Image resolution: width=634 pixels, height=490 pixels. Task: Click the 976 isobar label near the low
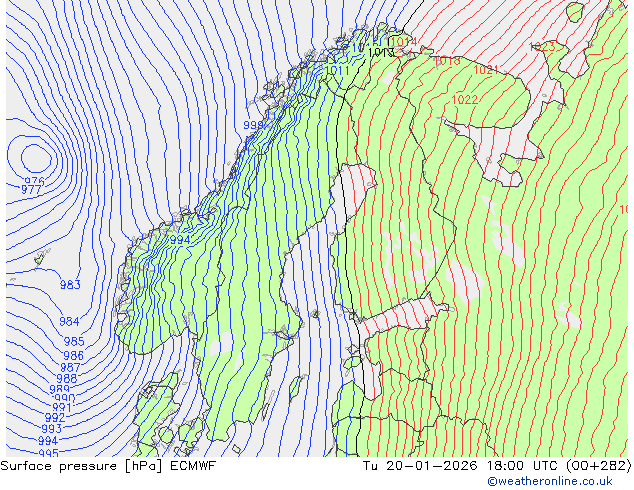(x=34, y=181)
